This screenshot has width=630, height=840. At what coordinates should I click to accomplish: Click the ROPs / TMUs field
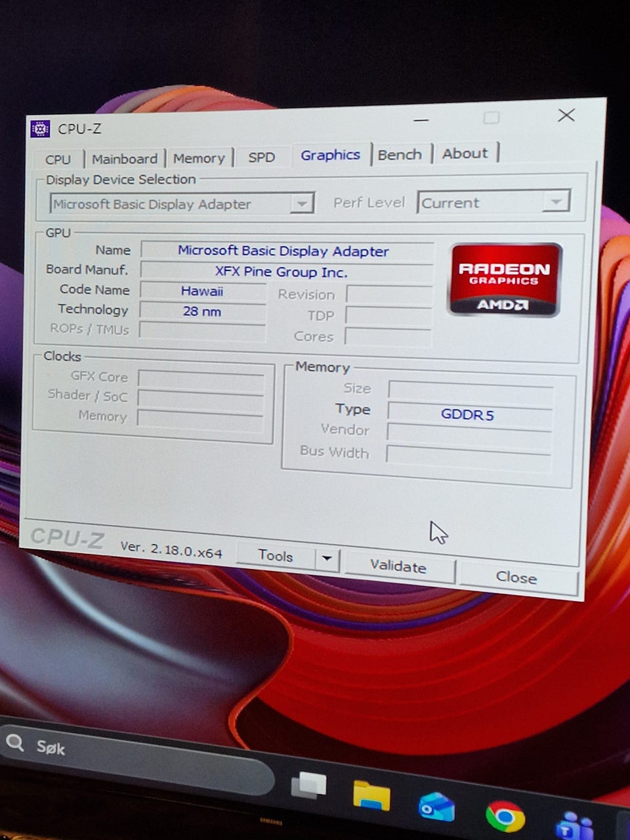coord(201,332)
